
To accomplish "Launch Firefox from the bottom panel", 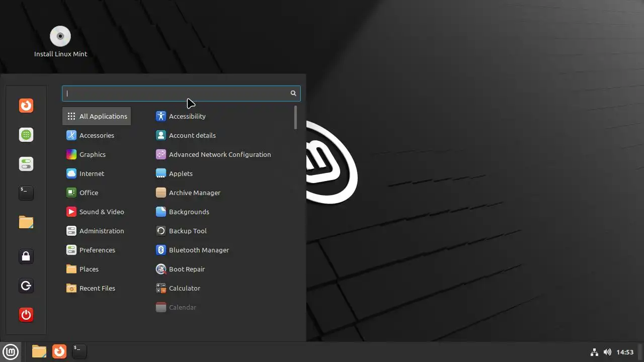I will pyautogui.click(x=59, y=351).
